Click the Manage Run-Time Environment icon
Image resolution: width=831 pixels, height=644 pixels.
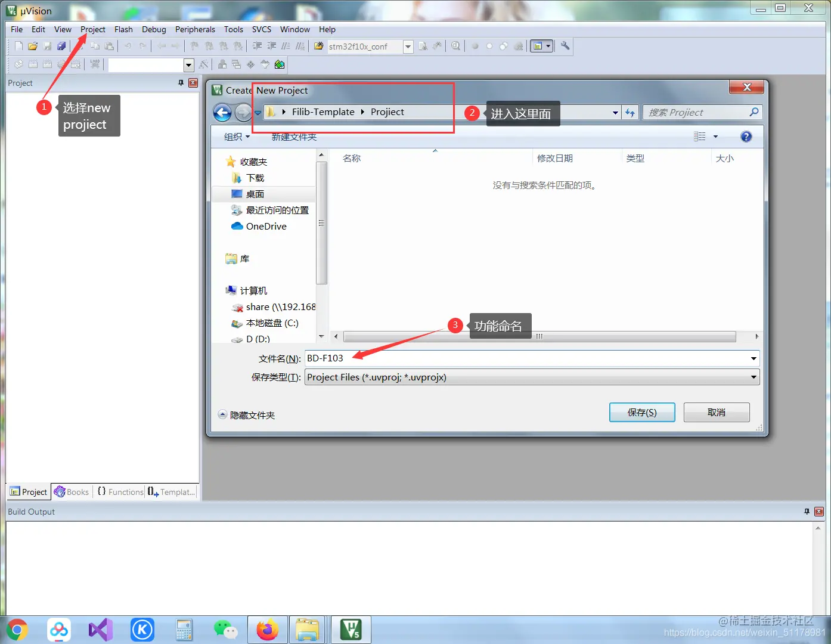coord(250,64)
